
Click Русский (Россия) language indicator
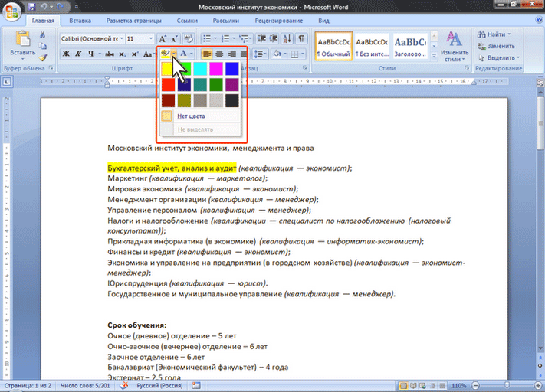pyautogui.click(x=159, y=385)
